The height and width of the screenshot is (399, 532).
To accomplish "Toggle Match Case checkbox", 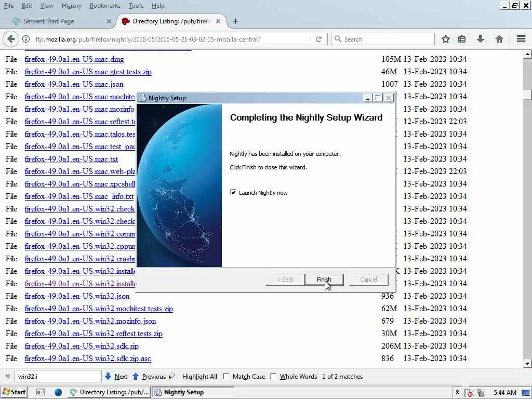I will pos(226,376).
